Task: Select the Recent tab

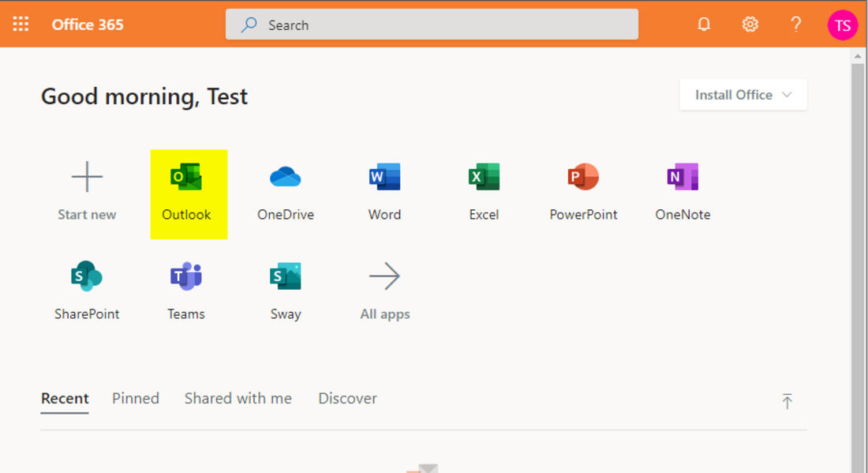Action: 65,398
